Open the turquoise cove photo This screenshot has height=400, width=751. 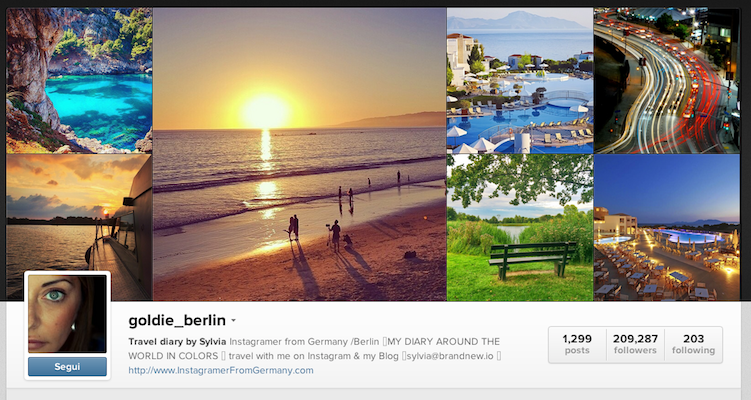tap(80, 80)
